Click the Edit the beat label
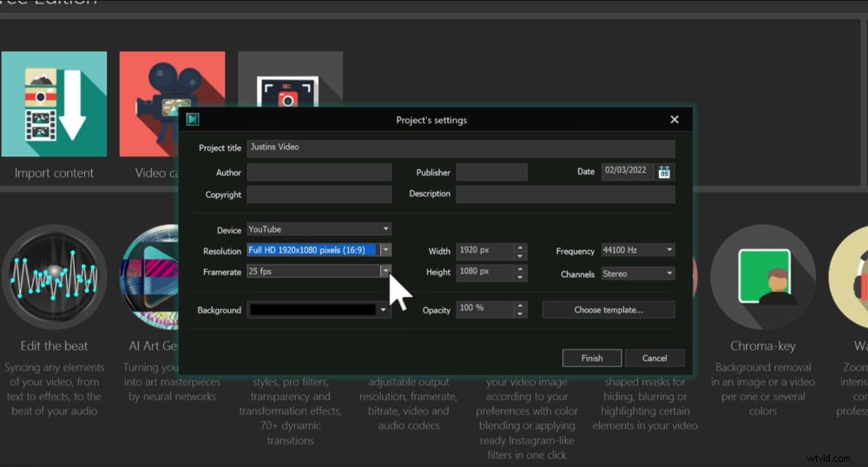 54,345
